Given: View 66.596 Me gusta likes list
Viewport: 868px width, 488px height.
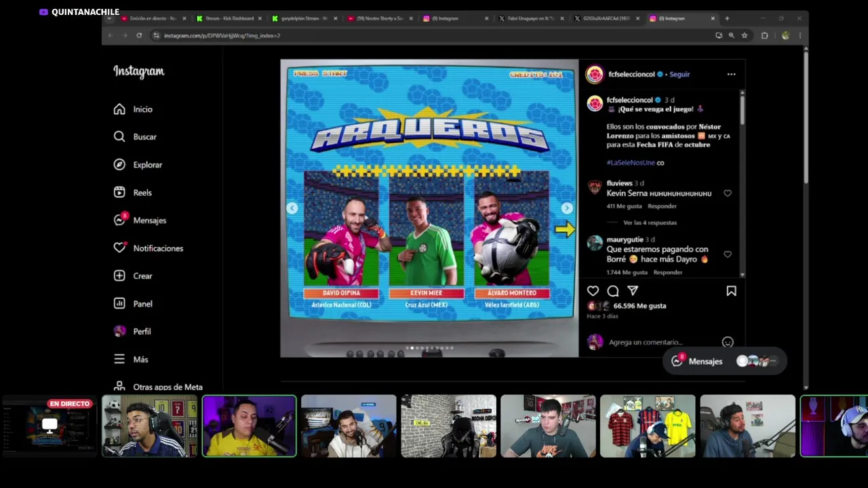Looking at the screenshot, I should [x=639, y=306].
